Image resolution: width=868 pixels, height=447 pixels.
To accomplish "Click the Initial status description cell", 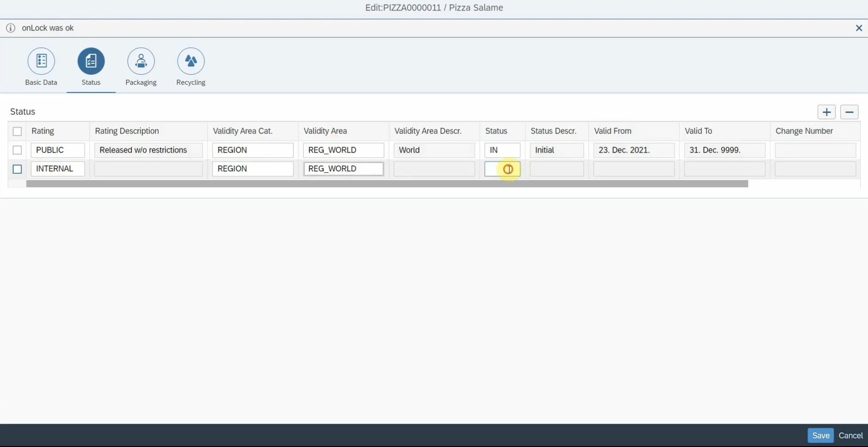I will pyautogui.click(x=557, y=150).
